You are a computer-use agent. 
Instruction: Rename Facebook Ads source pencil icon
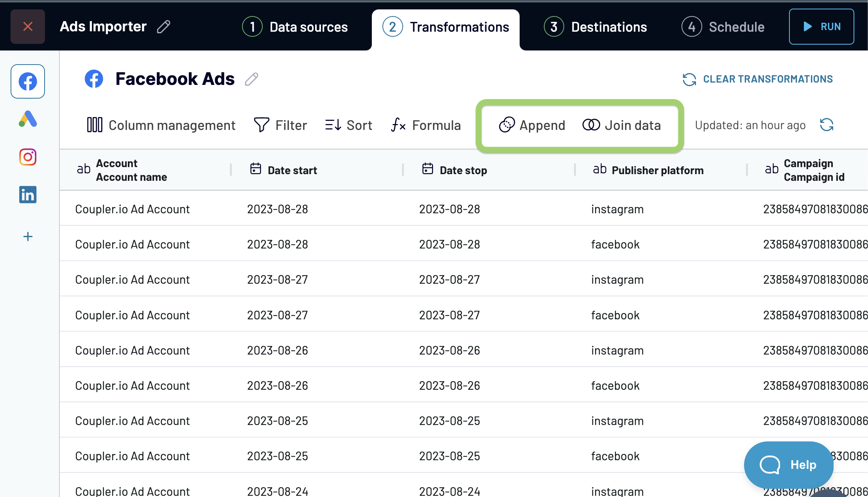point(251,79)
